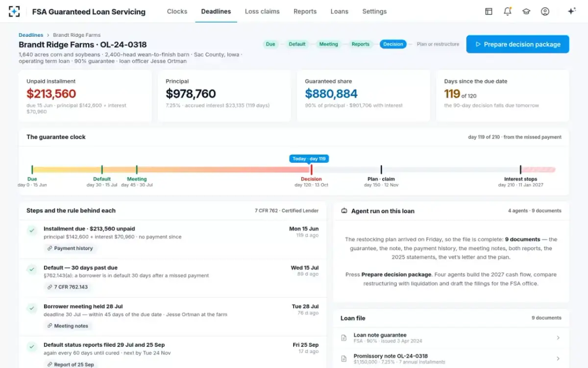Click the FSA app logo icon

click(14, 11)
